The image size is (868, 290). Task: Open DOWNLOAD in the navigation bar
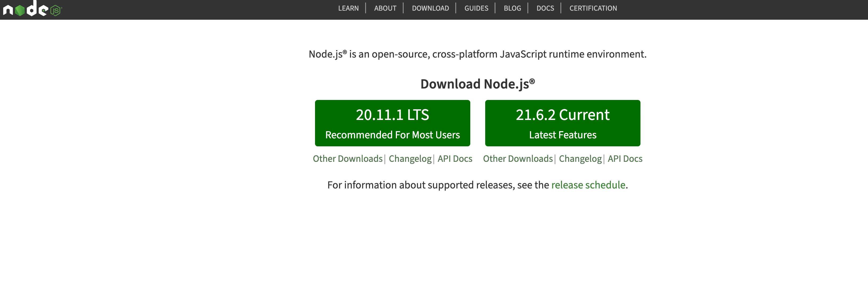[x=430, y=9]
